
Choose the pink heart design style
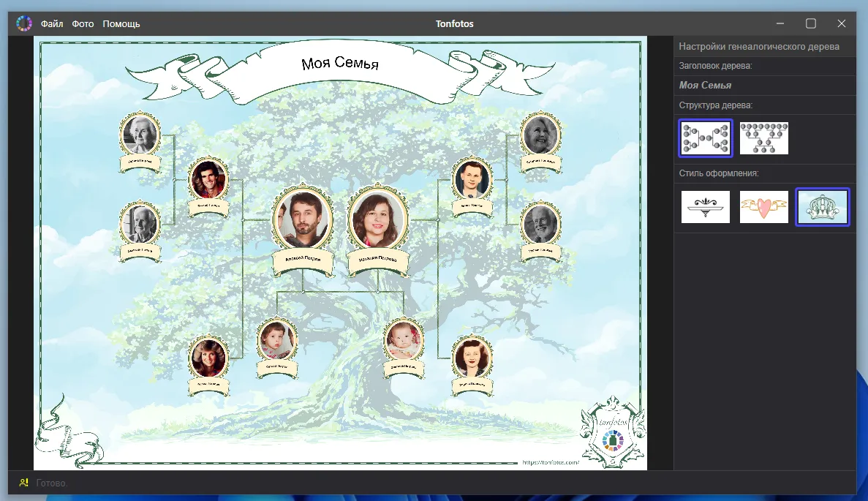pos(763,207)
